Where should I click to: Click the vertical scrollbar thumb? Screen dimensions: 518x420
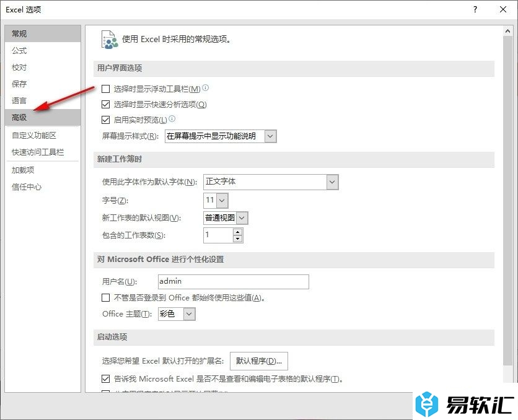pyautogui.click(x=507, y=201)
